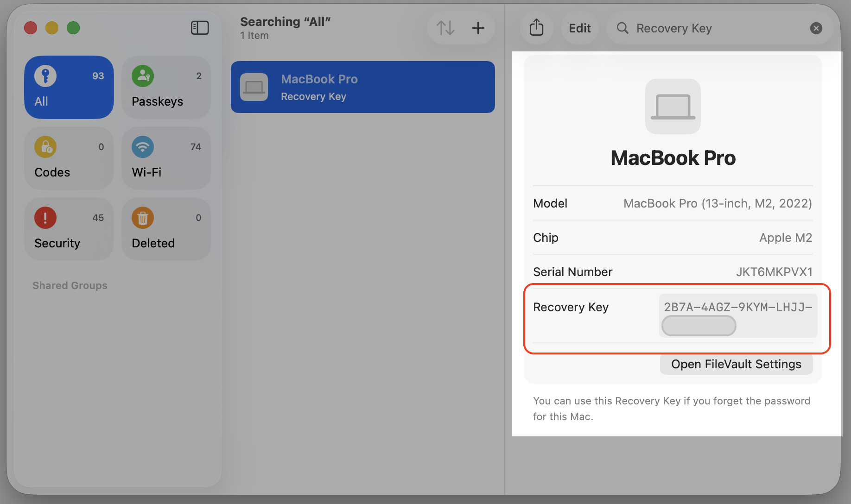Click the recovery key usage description text
The image size is (851, 504).
click(x=672, y=409)
